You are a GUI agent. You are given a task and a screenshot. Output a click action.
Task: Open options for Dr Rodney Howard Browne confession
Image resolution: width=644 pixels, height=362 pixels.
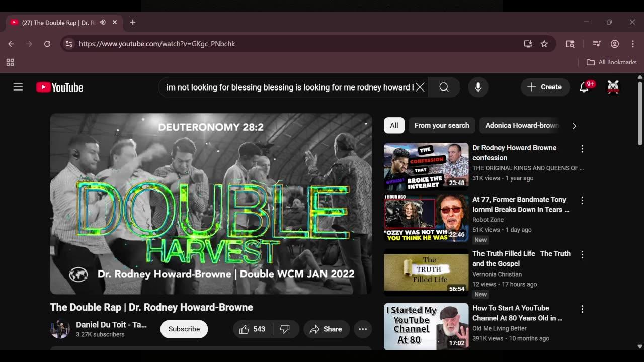[582, 149]
